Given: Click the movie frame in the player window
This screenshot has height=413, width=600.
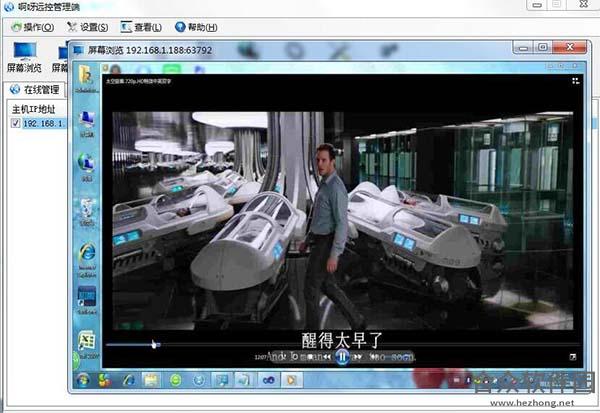Looking at the screenshot, I should [342, 221].
